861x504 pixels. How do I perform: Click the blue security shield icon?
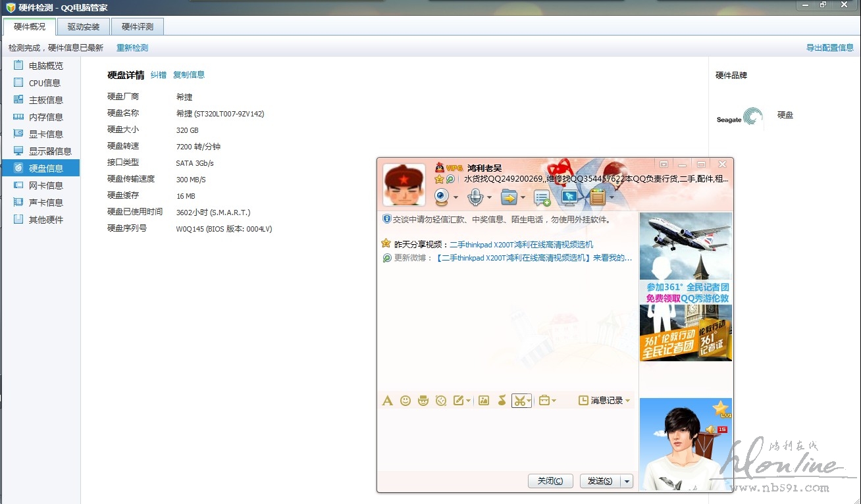click(387, 219)
